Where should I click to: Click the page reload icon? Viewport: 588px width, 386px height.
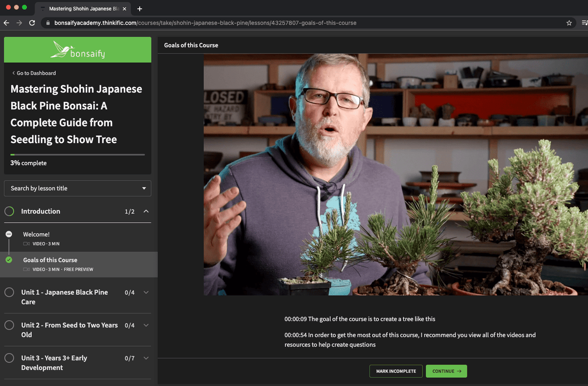[32, 23]
